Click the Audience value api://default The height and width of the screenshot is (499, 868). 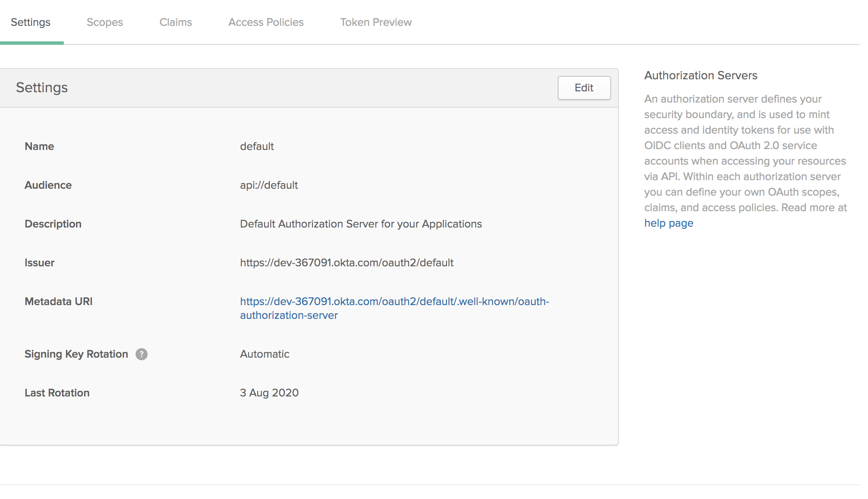[269, 185]
